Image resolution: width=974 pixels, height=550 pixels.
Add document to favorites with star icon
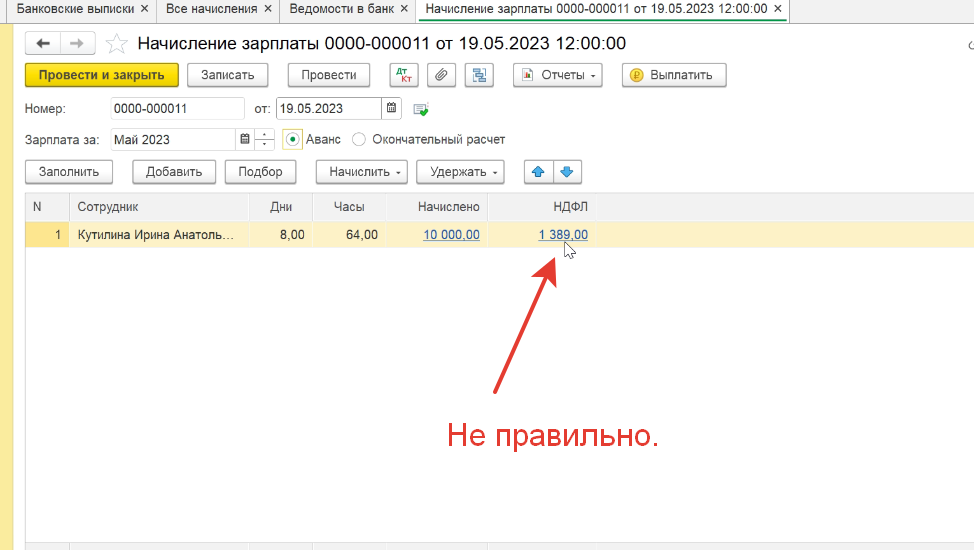click(117, 44)
